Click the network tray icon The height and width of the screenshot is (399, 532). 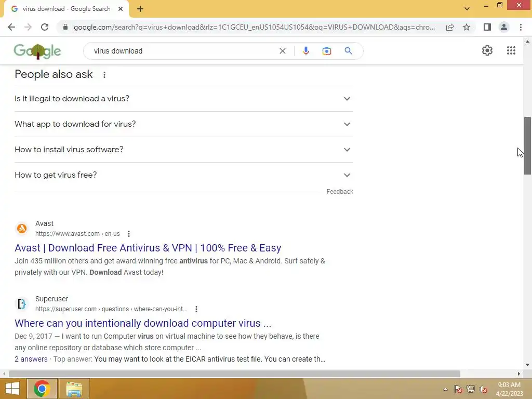471,389
